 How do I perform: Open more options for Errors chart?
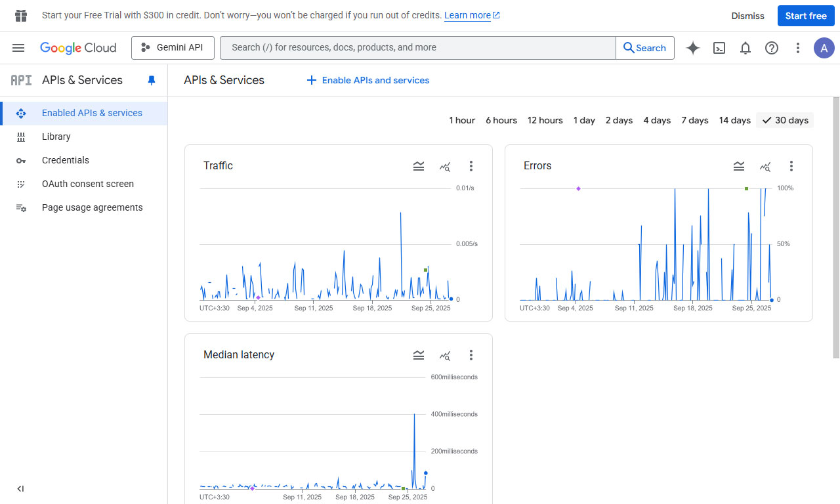pos(791,166)
